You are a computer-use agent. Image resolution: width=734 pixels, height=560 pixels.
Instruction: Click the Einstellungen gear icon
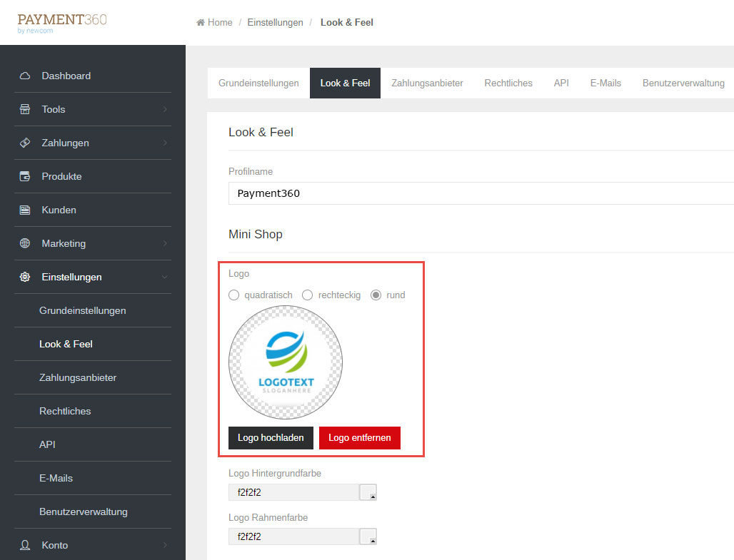[25, 277]
